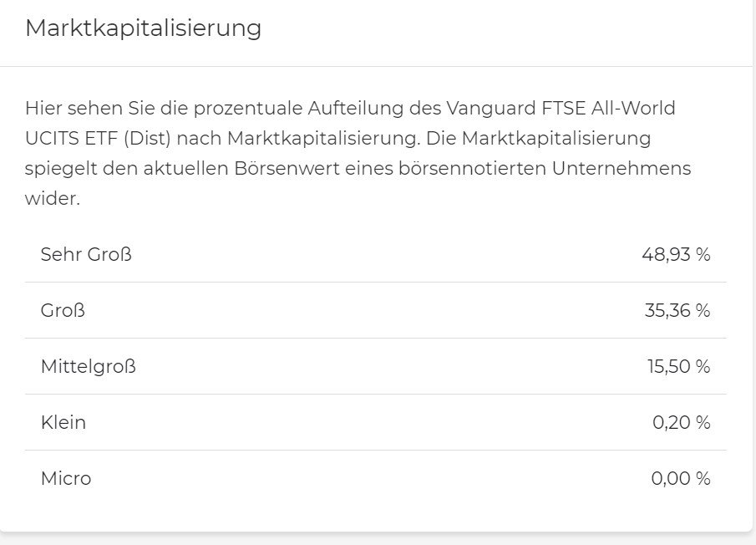
Task: Click the 15,50 % percentage value
Action: pos(677,366)
